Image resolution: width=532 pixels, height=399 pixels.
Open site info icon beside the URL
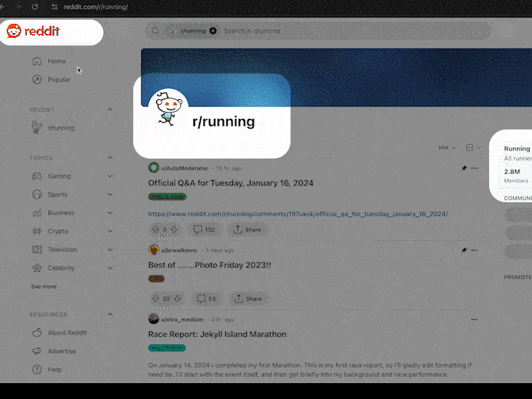(x=54, y=7)
